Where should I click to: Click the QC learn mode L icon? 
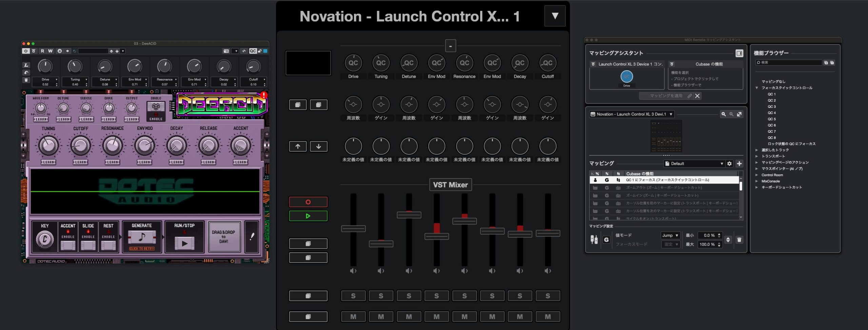[26, 65]
